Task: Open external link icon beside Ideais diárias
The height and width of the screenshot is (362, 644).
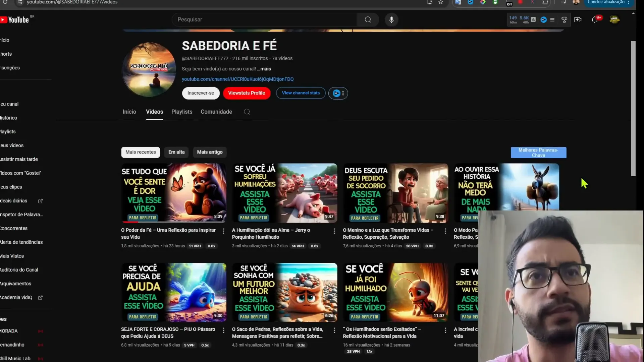Action: click(x=40, y=201)
